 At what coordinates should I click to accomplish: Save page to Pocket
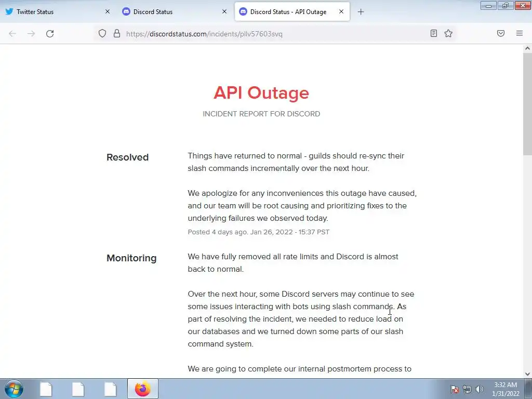point(501,33)
